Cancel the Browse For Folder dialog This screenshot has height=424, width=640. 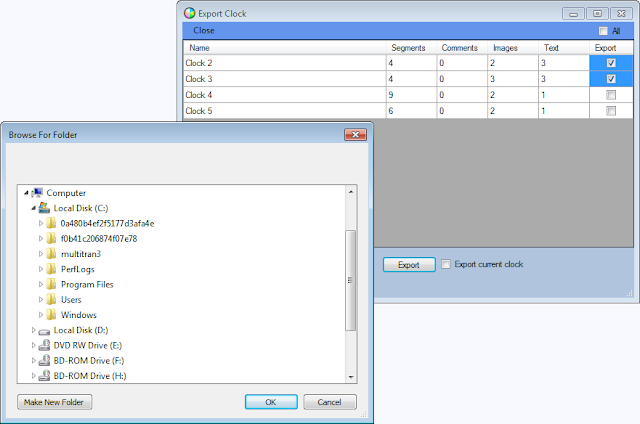[330, 402]
